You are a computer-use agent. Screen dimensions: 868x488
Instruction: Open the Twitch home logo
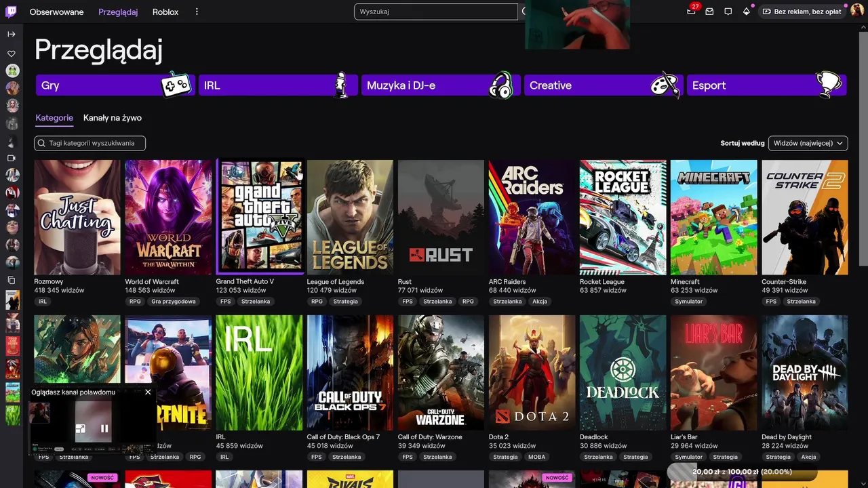12,12
